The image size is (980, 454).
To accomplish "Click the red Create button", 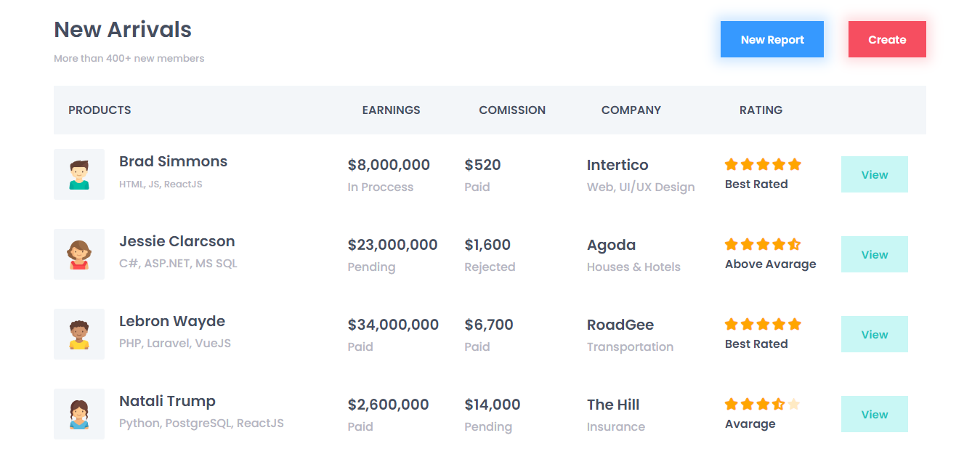I will coord(887,39).
